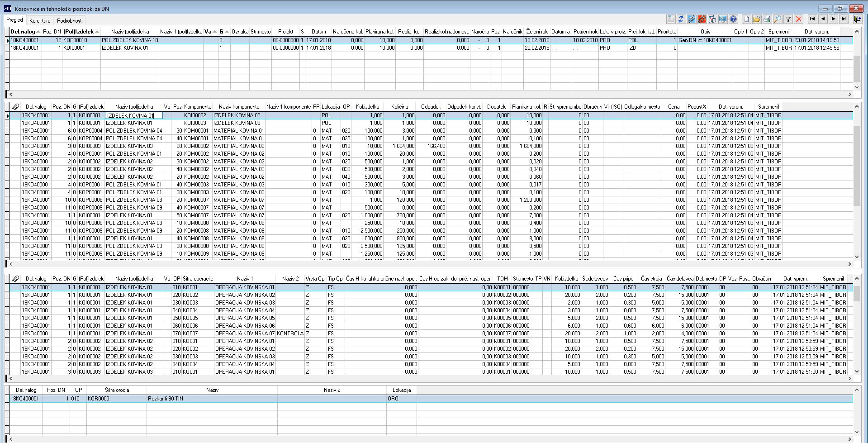This screenshot has width=868, height=443.
Task: Switch to the Korekture tab
Action: pos(40,21)
